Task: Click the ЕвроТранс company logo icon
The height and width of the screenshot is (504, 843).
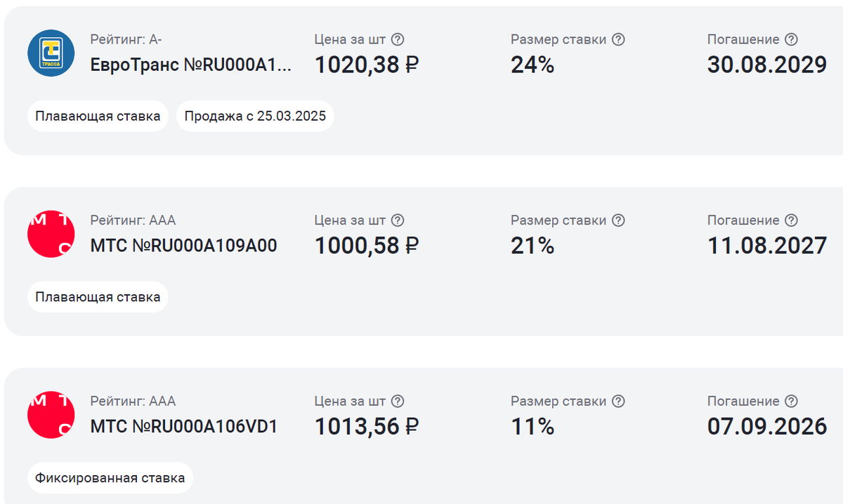Action: point(51,53)
